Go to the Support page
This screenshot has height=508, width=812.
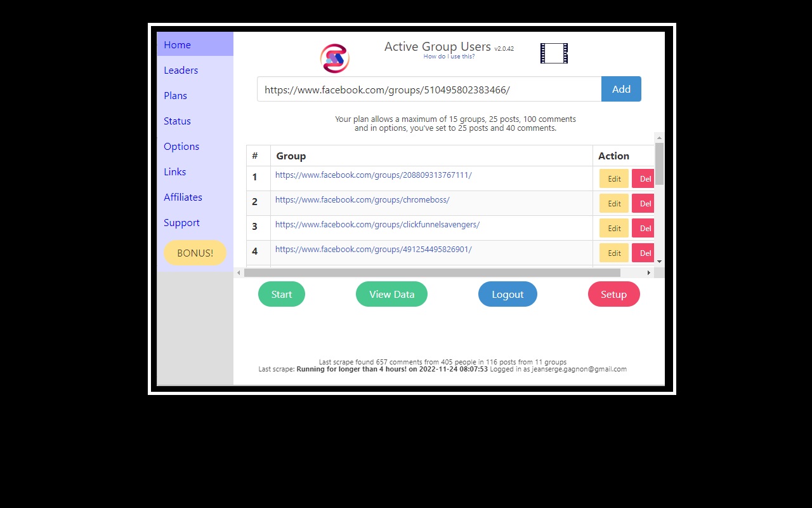(x=181, y=222)
